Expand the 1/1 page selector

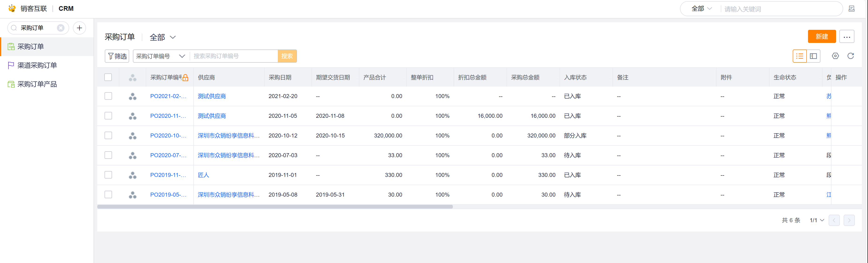[816, 220]
